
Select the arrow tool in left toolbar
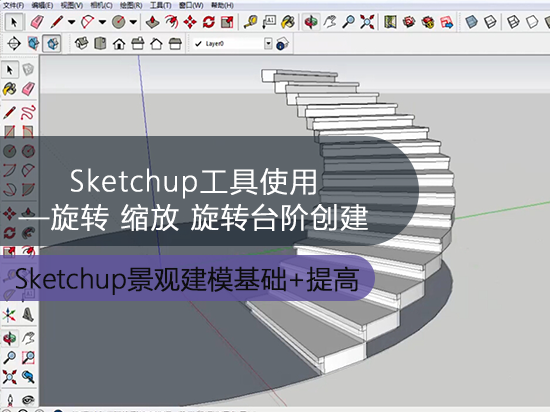coord(9,70)
